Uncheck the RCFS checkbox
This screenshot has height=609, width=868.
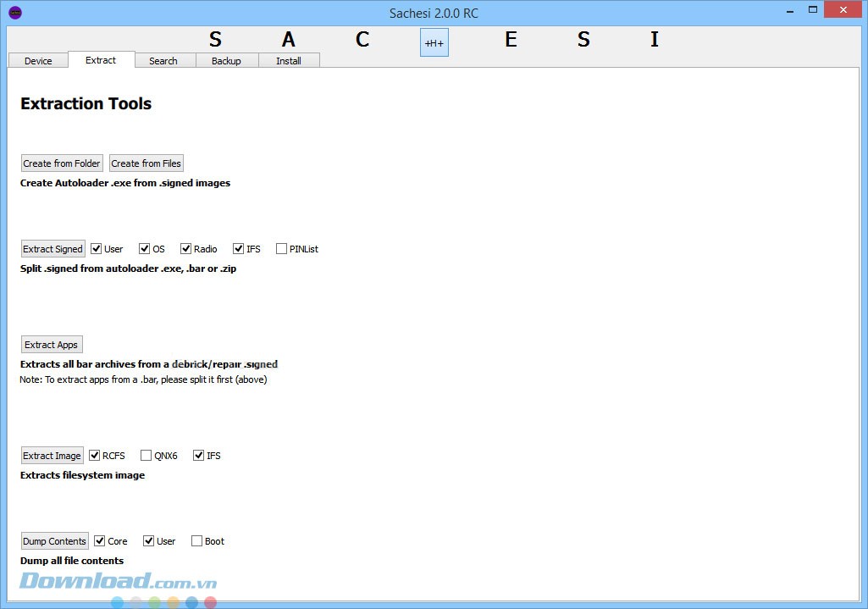pyautogui.click(x=95, y=456)
